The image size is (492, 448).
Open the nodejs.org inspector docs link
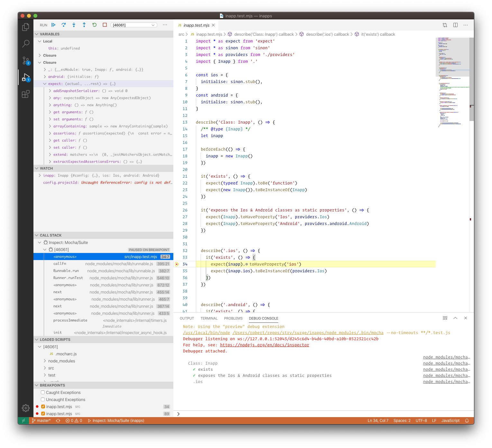point(265,345)
